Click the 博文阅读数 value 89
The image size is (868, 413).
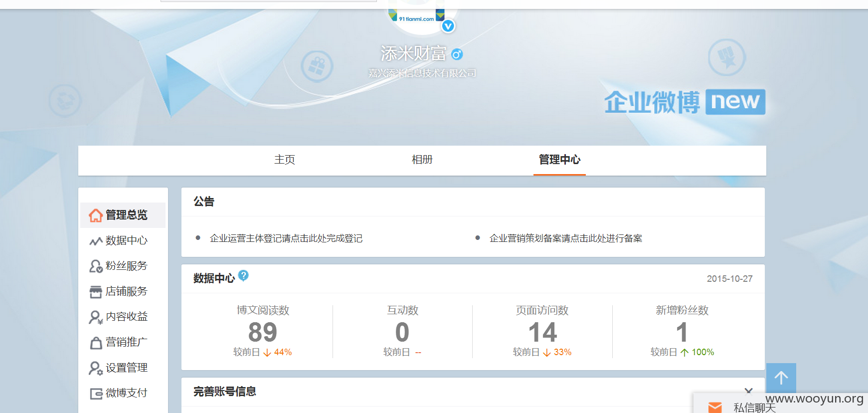click(x=263, y=332)
